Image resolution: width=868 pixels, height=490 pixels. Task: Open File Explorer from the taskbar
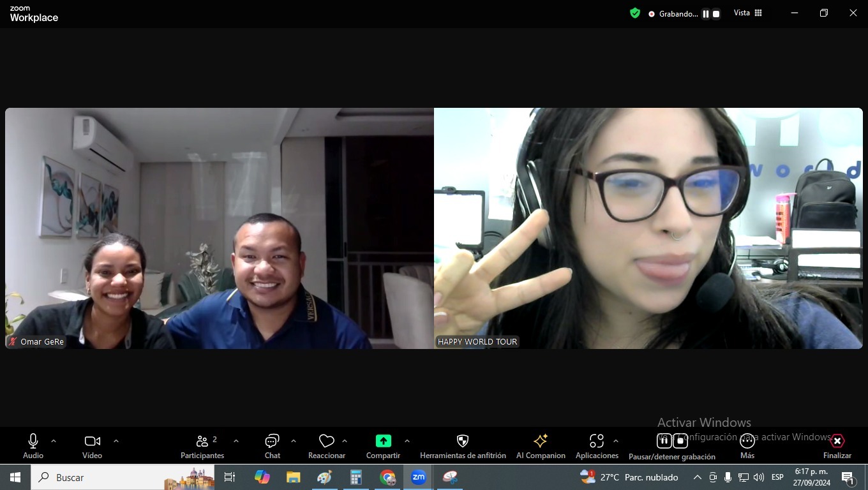[x=293, y=477]
